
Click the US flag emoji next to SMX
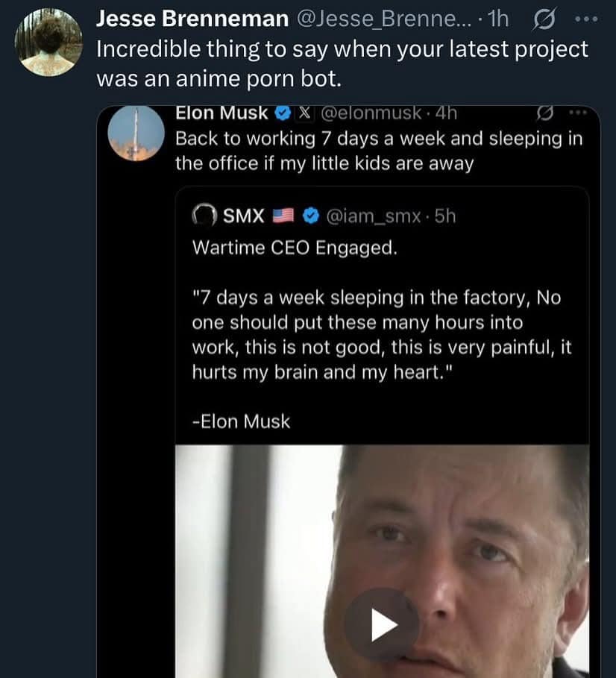pyautogui.click(x=284, y=216)
